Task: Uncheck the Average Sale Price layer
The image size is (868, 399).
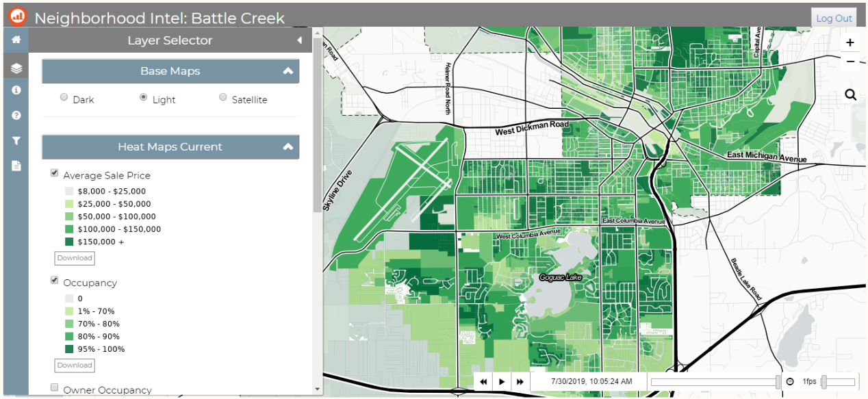Action: pos(55,174)
